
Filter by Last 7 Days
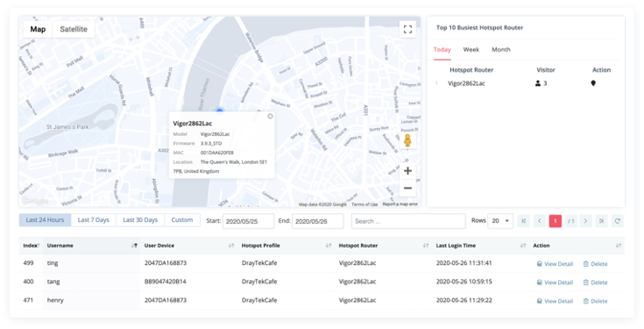coord(93,220)
